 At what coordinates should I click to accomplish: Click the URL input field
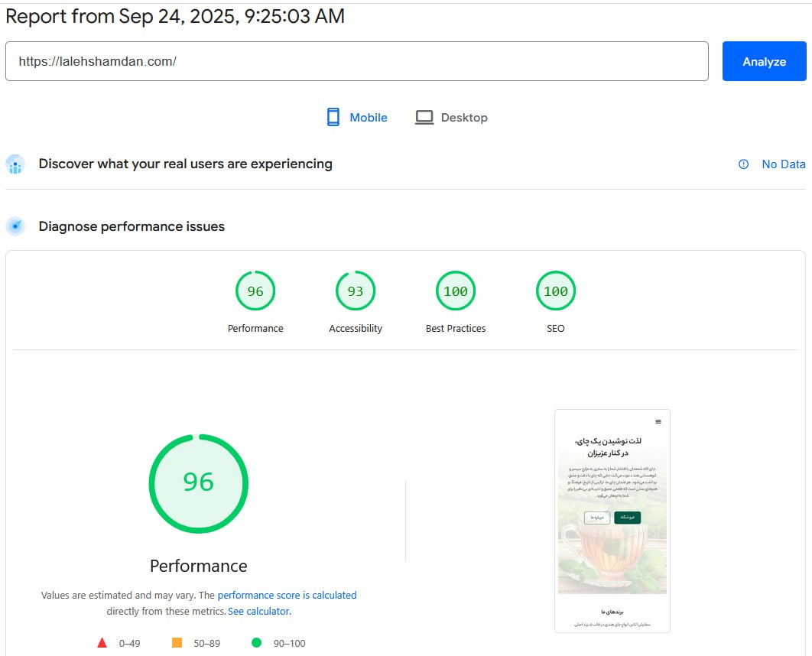pyautogui.click(x=356, y=61)
